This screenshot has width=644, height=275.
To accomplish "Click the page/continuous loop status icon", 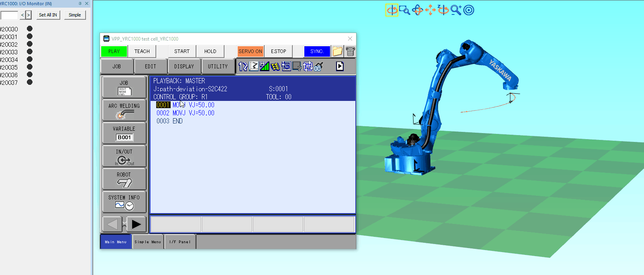I will tap(308, 66).
